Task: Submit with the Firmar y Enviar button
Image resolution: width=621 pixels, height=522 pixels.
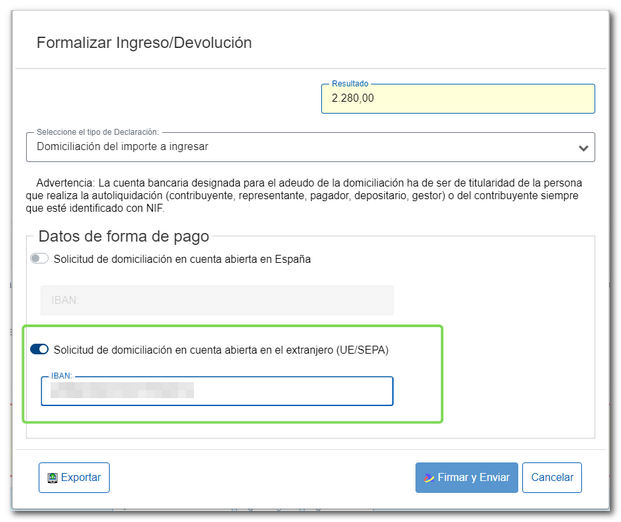Action: pos(466,478)
